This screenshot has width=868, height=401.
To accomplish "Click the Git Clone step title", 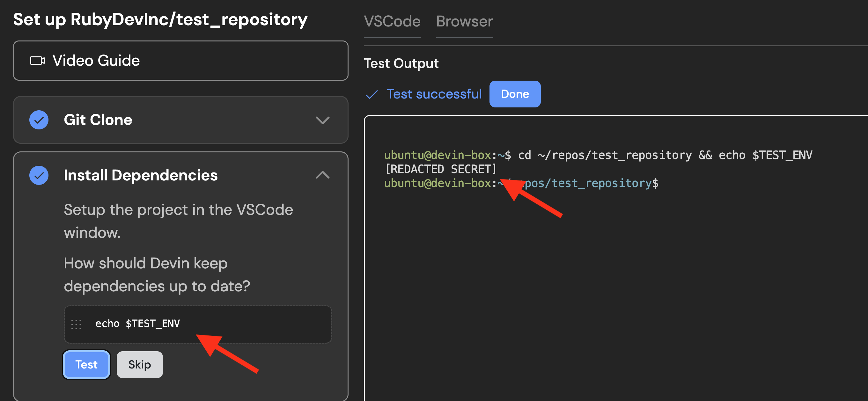I will (98, 120).
